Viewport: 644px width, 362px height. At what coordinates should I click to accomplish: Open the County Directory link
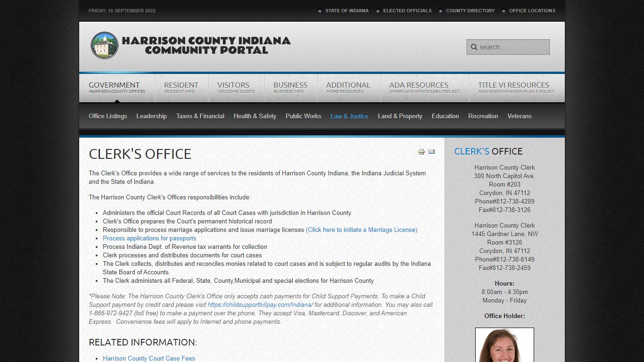click(x=471, y=10)
